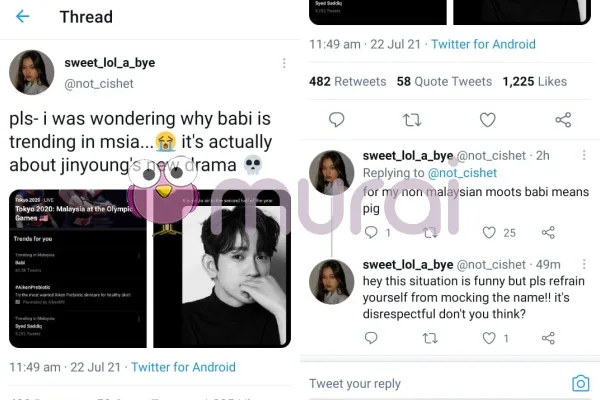Retweet the main tweet

tap(411, 120)
